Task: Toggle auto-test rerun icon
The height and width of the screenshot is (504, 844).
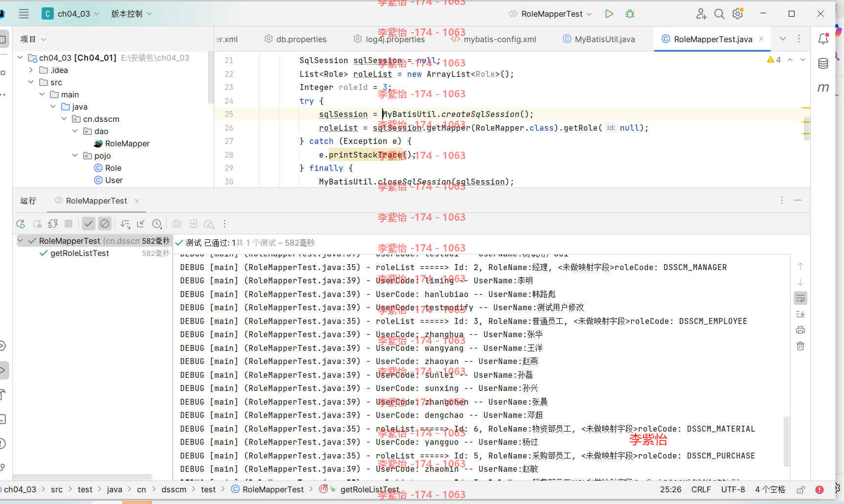Action: coord(53,224)
